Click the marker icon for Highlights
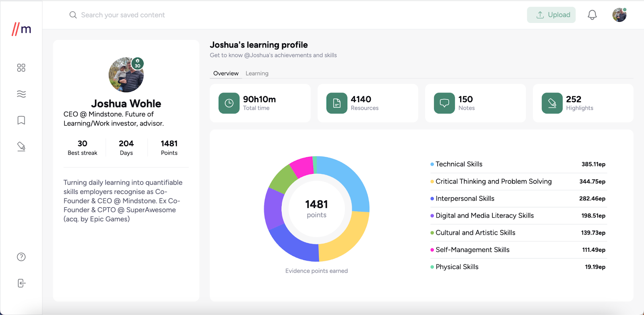 552,103
